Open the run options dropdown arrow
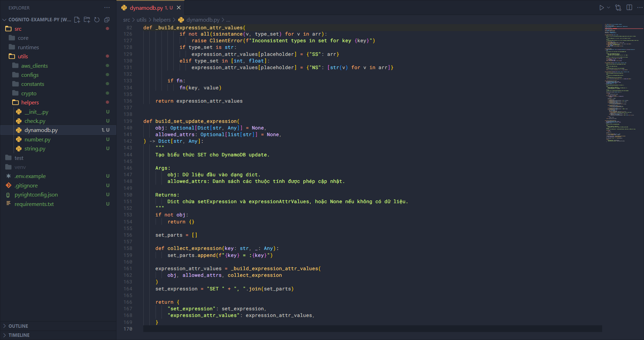 click(x=608, y=8)
